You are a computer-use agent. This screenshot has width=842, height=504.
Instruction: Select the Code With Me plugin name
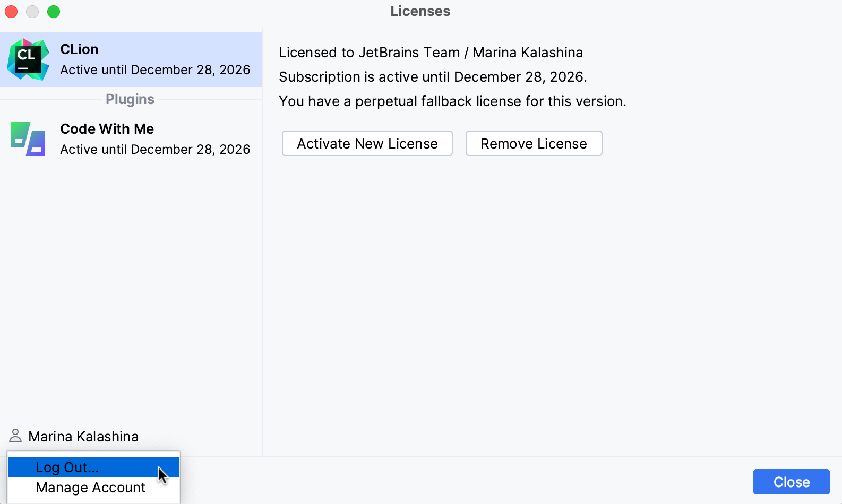tap(107, 129)
